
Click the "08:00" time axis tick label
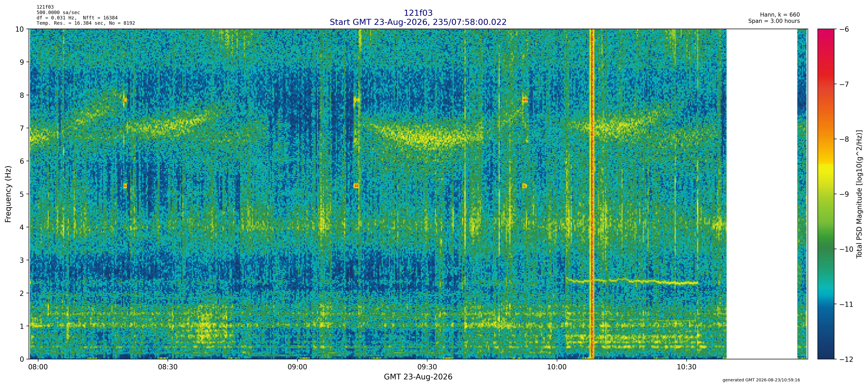[38, 367]
